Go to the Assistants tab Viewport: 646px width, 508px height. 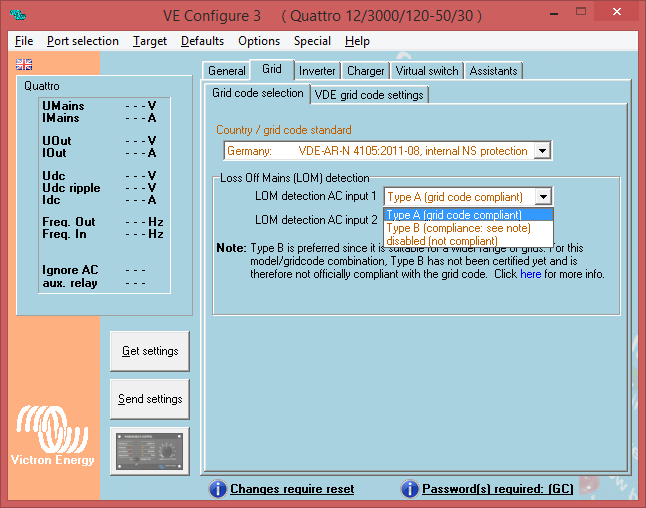coord(493,71)
